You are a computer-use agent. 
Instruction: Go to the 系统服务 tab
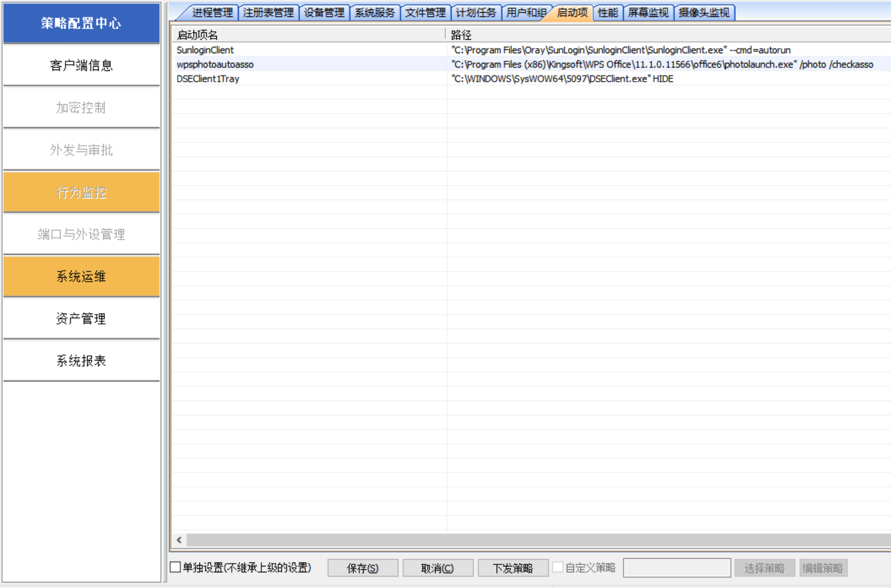tap(375, 13)
